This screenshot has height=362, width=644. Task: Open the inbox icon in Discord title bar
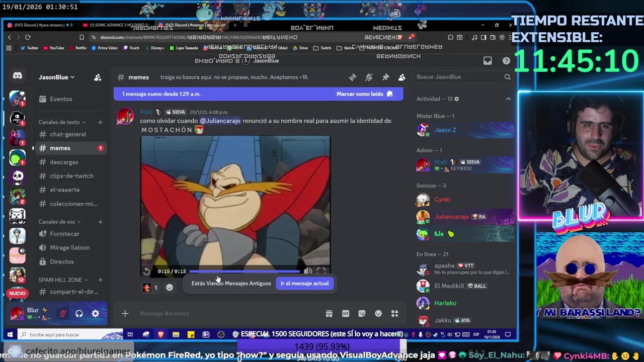pos(488,61)
